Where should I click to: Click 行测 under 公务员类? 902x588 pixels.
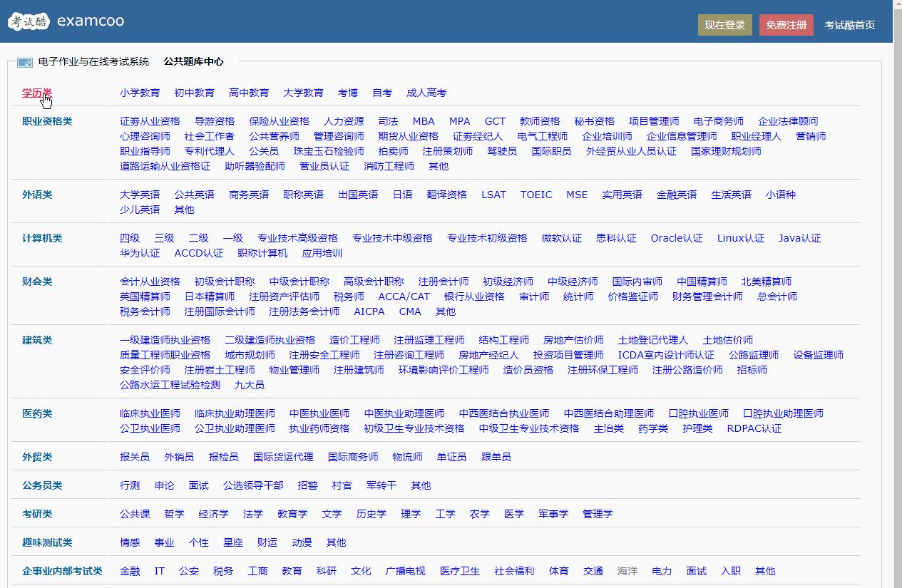pos(128,485)
